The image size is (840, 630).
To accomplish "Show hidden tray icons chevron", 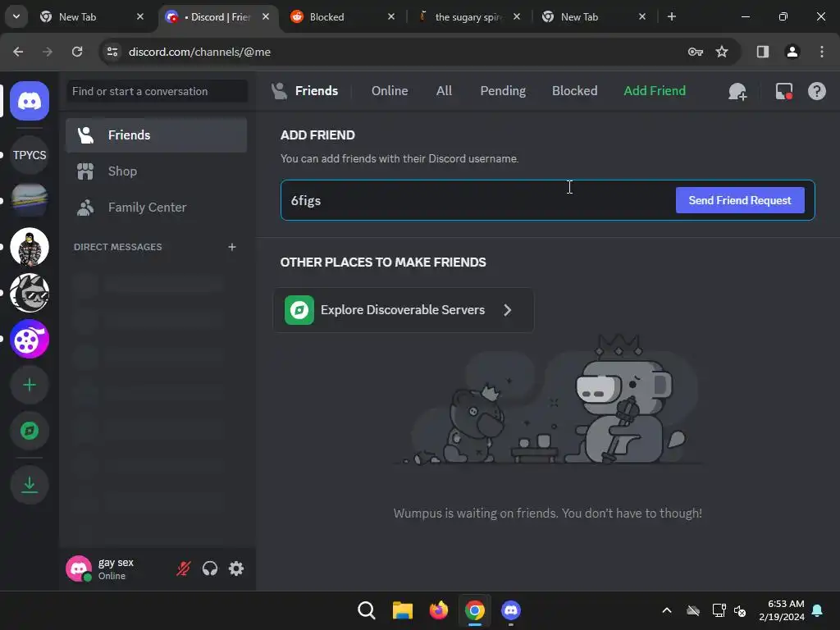I will pos(666,610).
